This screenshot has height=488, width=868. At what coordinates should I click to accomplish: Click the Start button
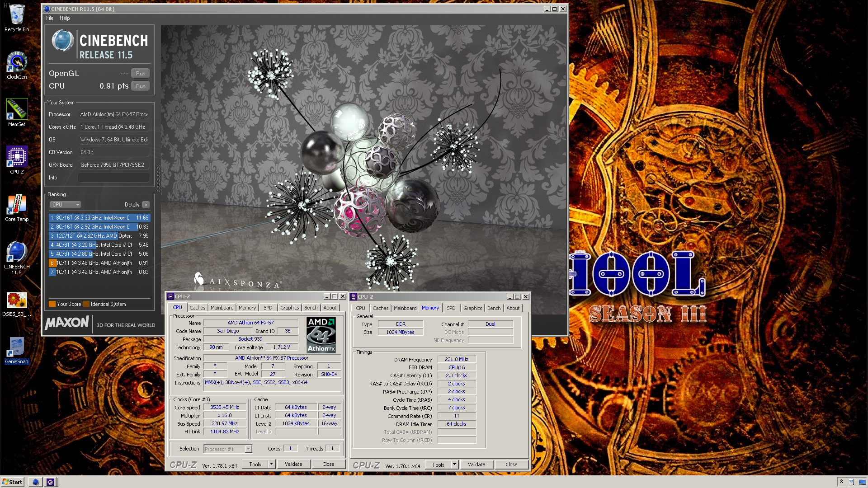click(12, 482)
